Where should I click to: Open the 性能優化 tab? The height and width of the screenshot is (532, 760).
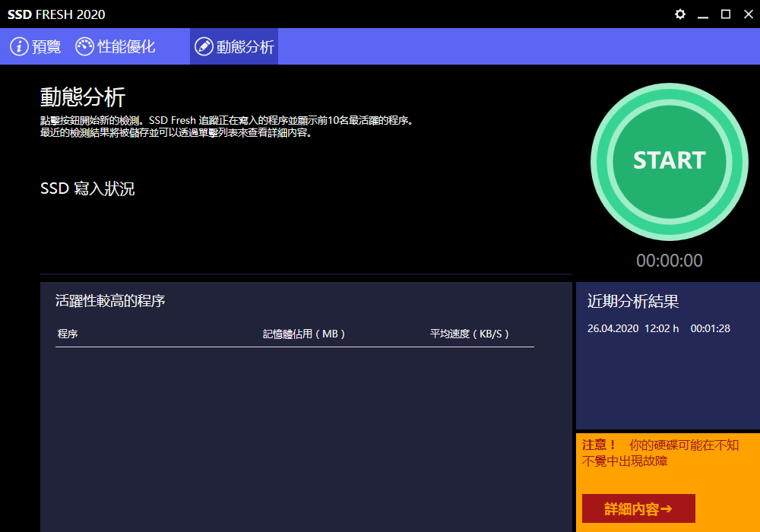tap(126, 47)
